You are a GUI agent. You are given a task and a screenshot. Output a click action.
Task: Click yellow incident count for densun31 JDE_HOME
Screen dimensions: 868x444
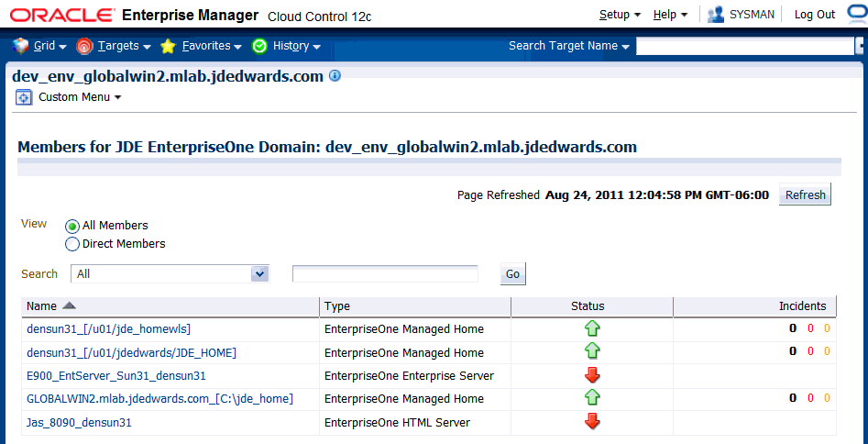point(827,351)
